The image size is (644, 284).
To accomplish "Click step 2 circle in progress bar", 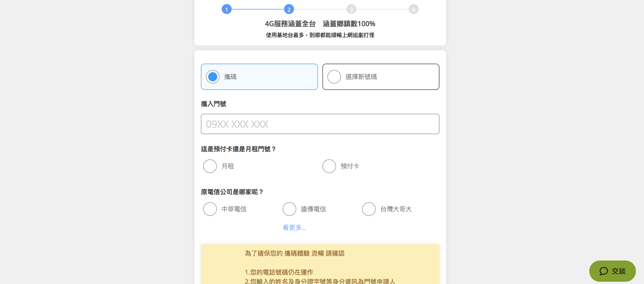I will [x=289, y=9].
